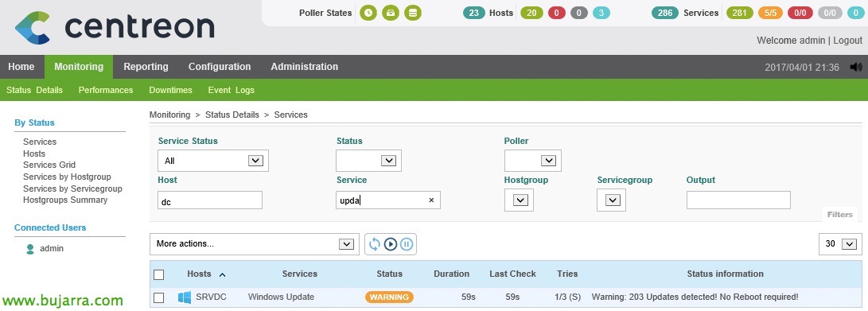Open Services by Hostgroup in the sidebar
Screen dimensions: 868x311
coord(67,177)
